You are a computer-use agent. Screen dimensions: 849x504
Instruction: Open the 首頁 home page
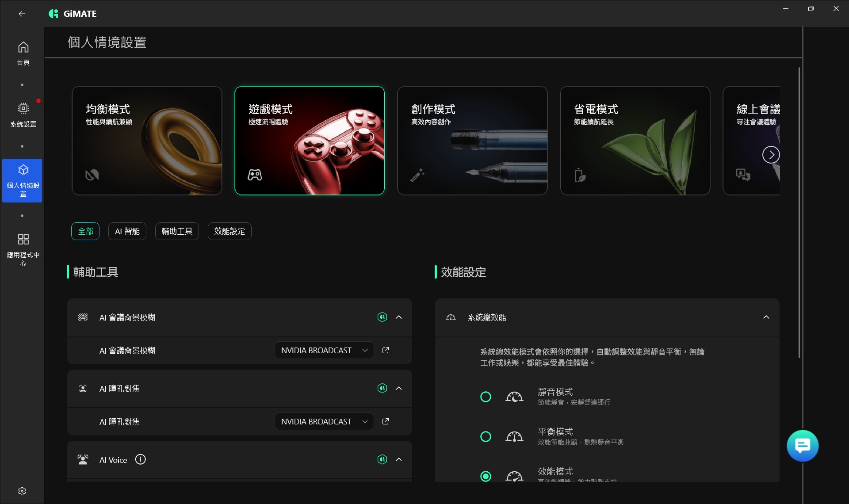[x=23, y=53]
